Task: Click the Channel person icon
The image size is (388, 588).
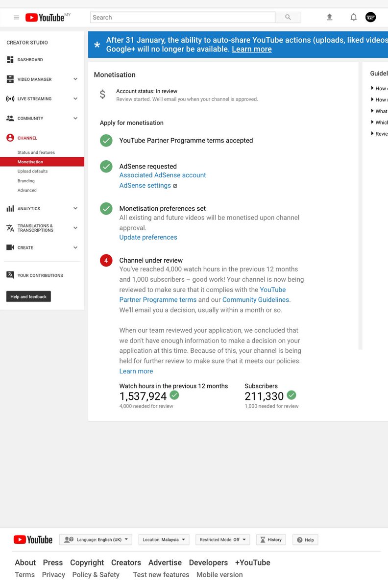Action: tap(10, 138)
